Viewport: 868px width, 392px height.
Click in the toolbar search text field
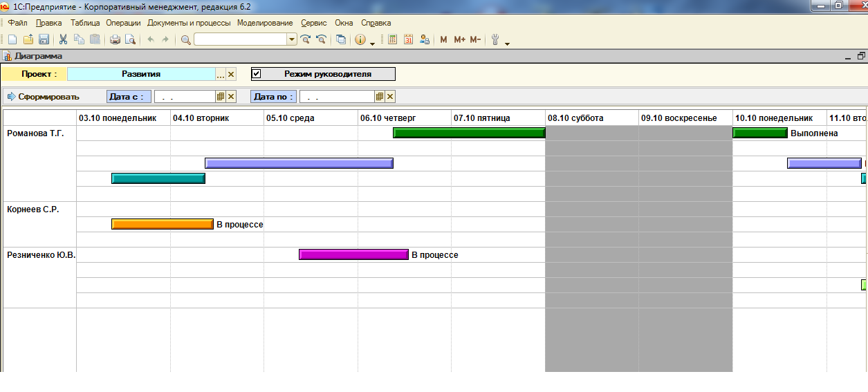point(240,39)
